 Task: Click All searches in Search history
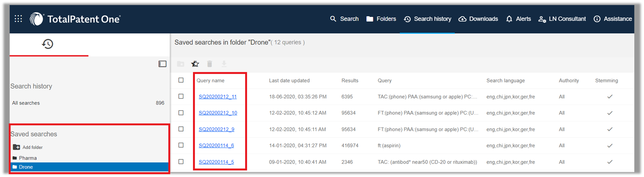click(x=26, y=103)
